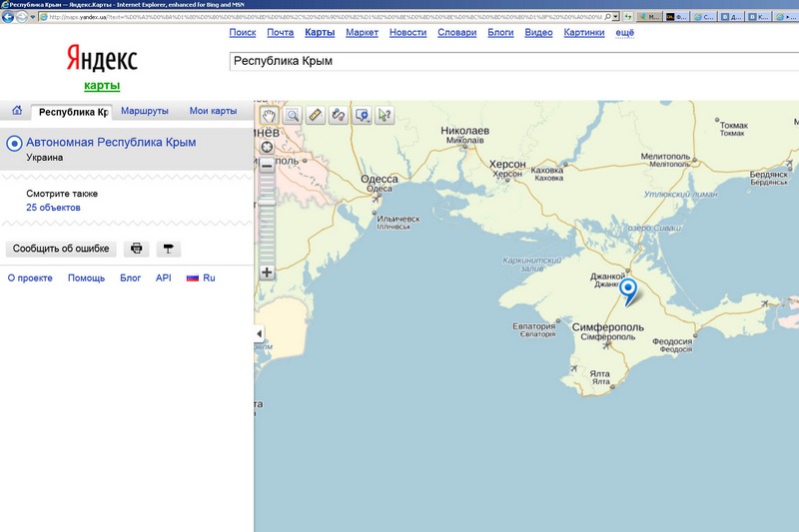Click address bar search magnifier icon
This screenshot has width=799, height=532.
(607, 17)
